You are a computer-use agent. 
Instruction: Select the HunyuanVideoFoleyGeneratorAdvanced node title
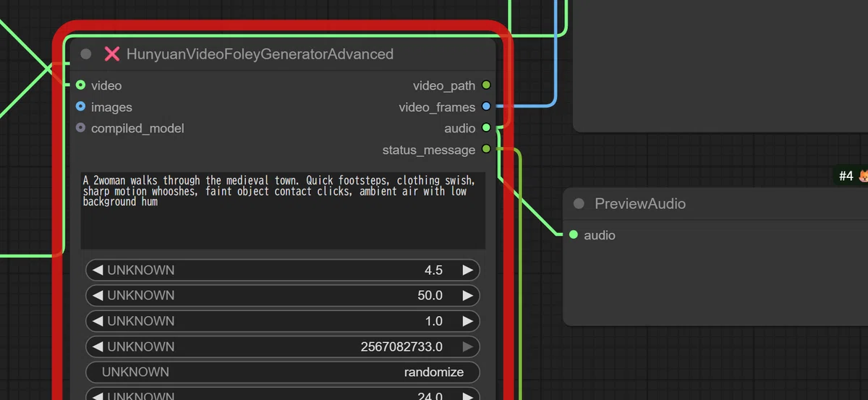coord(260,54)
